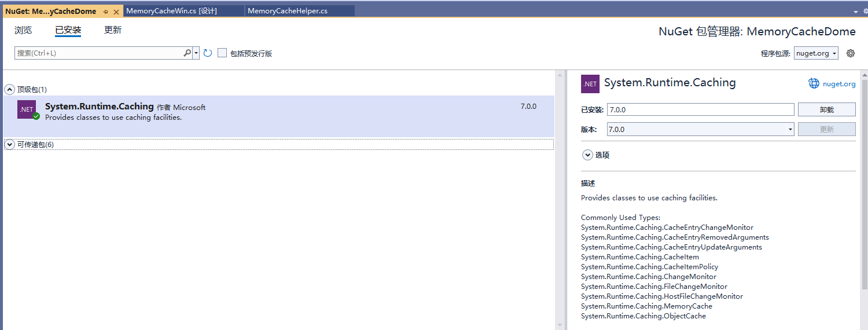Open search options dropdown arrow
Image resolution: width=868 pixels, height=330 pixels.
tap(196, 53)
